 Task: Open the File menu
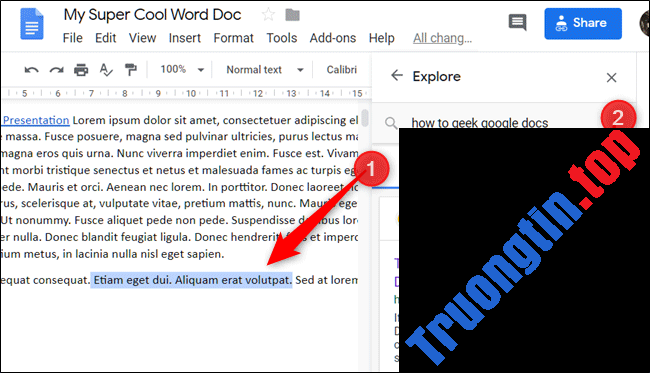coord(73,38)
